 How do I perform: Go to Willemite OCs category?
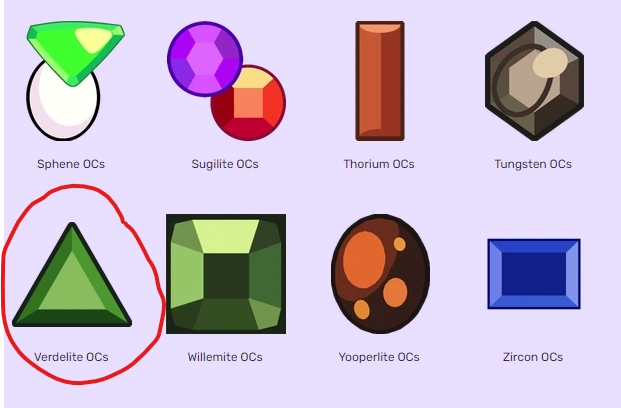point(225,357)
